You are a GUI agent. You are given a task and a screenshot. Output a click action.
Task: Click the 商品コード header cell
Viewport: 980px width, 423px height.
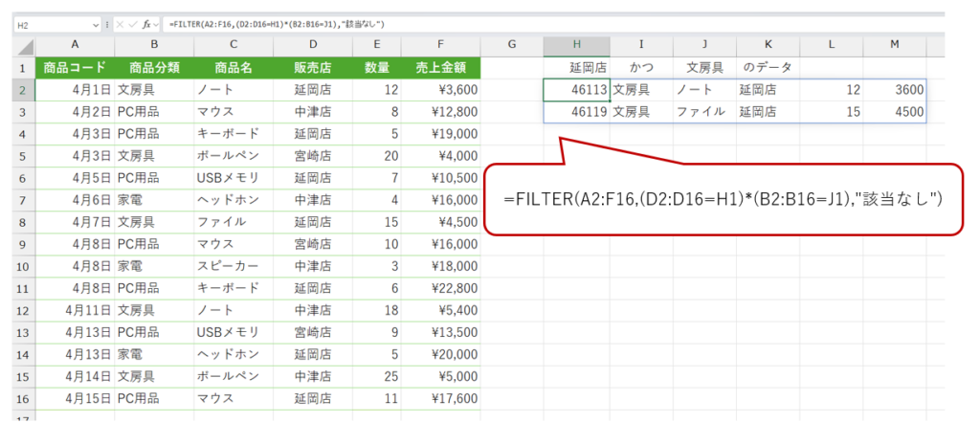pos(75,68)
